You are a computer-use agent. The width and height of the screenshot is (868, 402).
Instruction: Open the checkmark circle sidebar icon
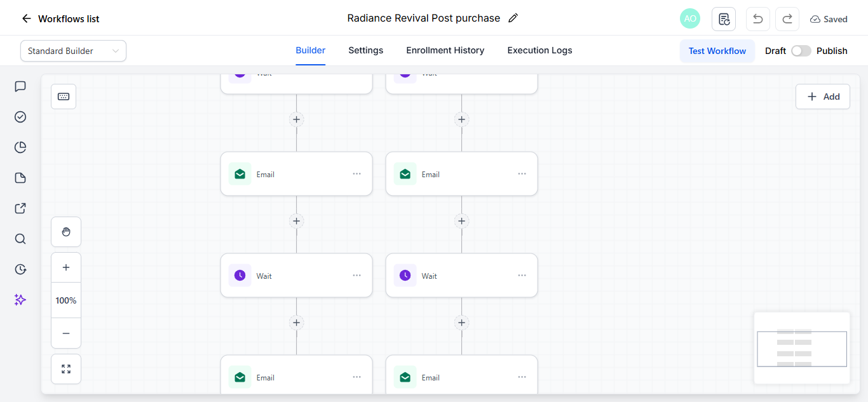tap(20, 117)
